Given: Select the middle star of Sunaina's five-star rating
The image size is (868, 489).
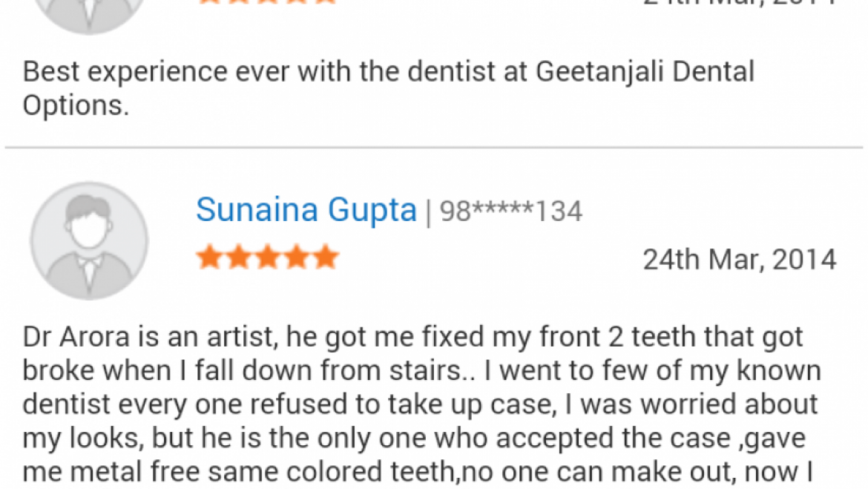Looking at the screenshot, I should click(x=267, y=257).
